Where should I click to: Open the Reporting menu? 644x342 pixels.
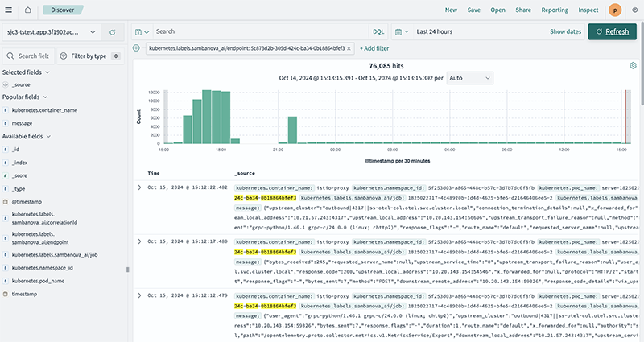point(554,10)
